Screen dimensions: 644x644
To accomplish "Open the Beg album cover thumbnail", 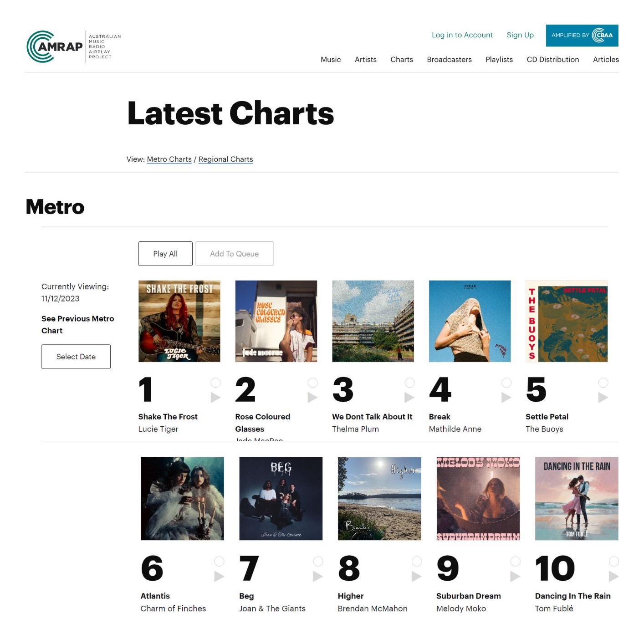I will pos(281,499).
